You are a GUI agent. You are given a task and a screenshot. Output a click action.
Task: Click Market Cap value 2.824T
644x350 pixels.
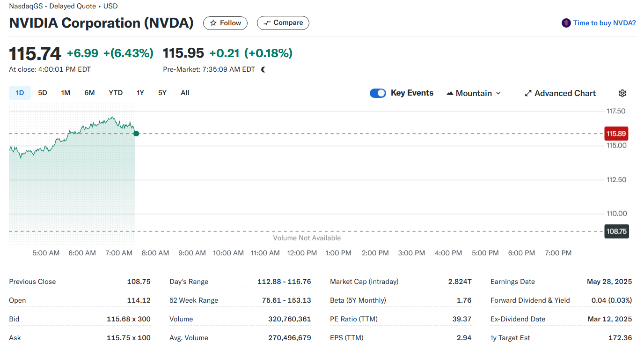tap(460, 282)
